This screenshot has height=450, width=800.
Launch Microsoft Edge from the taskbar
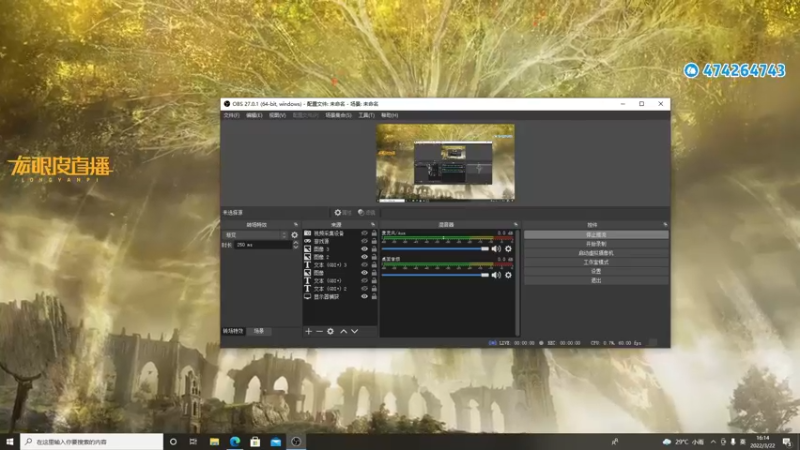(x=235, y=442)
